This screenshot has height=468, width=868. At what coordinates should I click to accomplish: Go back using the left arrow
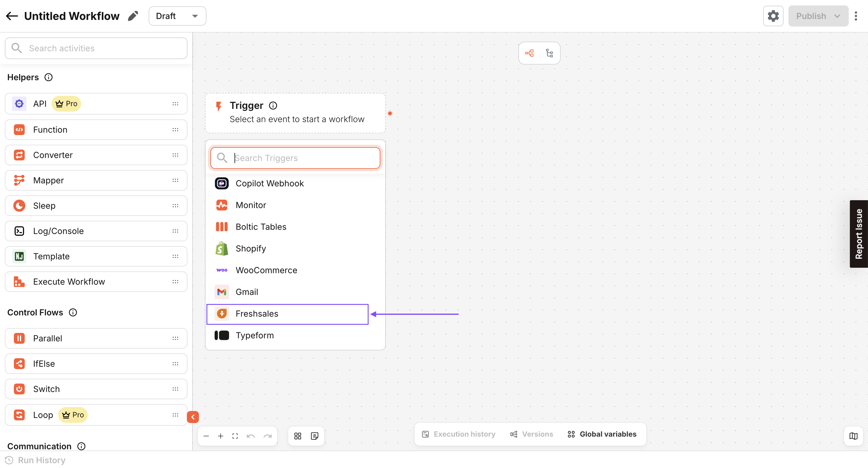click(12, 16)
